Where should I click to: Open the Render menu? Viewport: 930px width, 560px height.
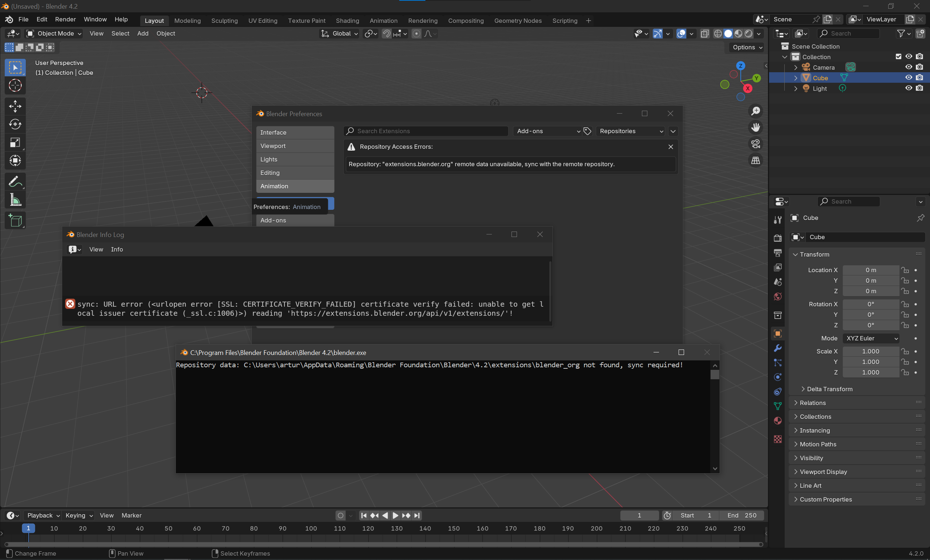point(65,19)
